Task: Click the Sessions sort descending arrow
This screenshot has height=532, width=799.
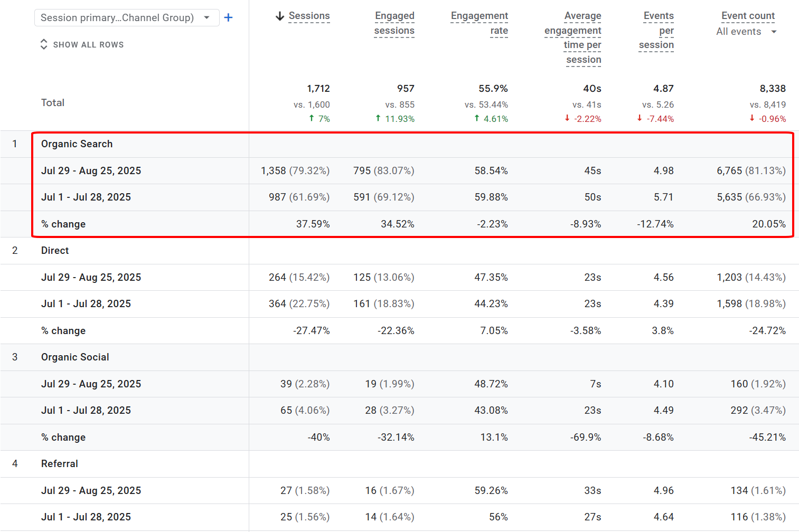Action: [x=280, y=16]
